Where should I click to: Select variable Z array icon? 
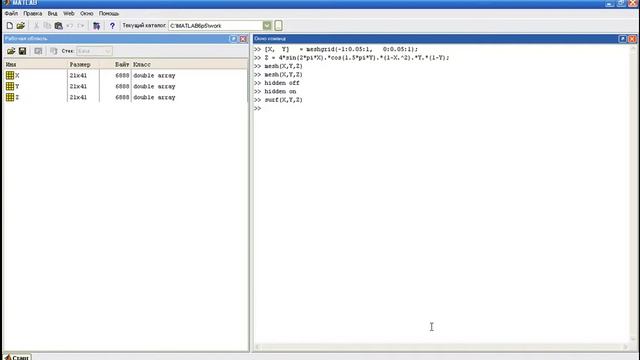(10, 97)
